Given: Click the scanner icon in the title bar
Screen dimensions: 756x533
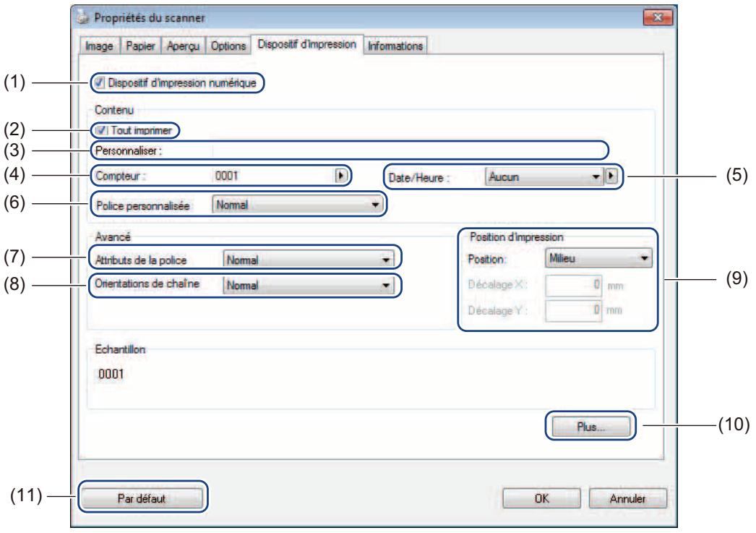Looking at the screenshot, I should coord(83,18).
